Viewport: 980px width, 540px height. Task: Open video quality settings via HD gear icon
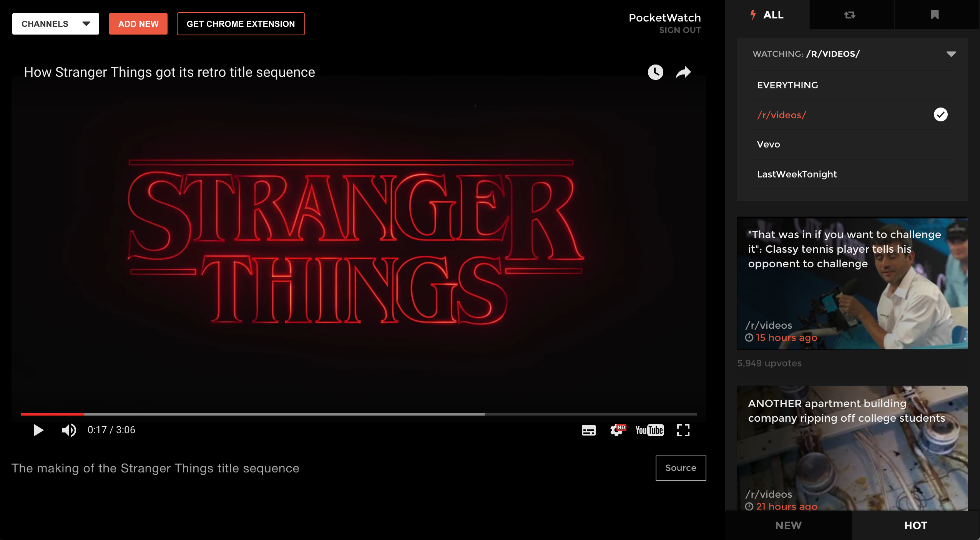point(618,430)
